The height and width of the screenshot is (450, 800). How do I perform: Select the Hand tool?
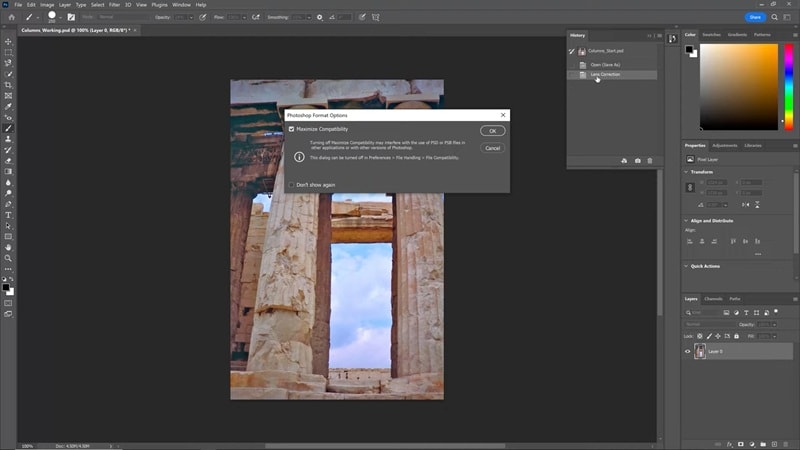[8, 247]
